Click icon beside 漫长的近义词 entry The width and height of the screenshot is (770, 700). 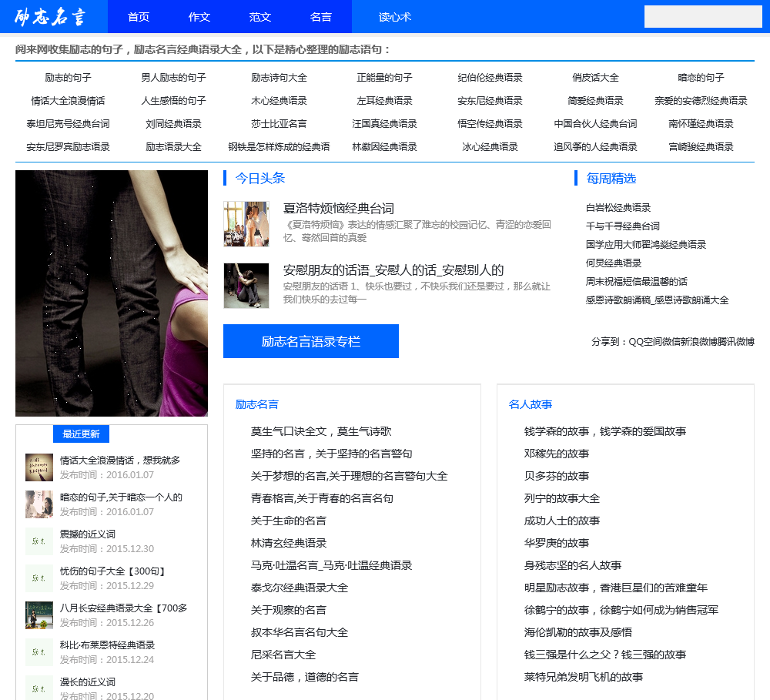tap(39, 688)
